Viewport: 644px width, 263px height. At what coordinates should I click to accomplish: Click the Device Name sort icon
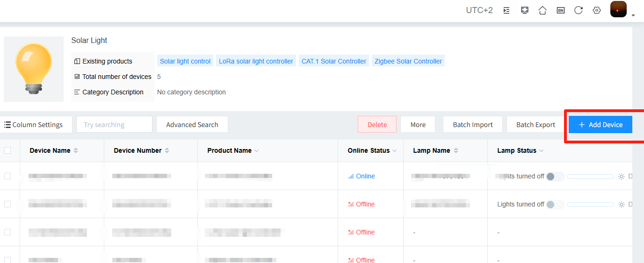[76, 150]
